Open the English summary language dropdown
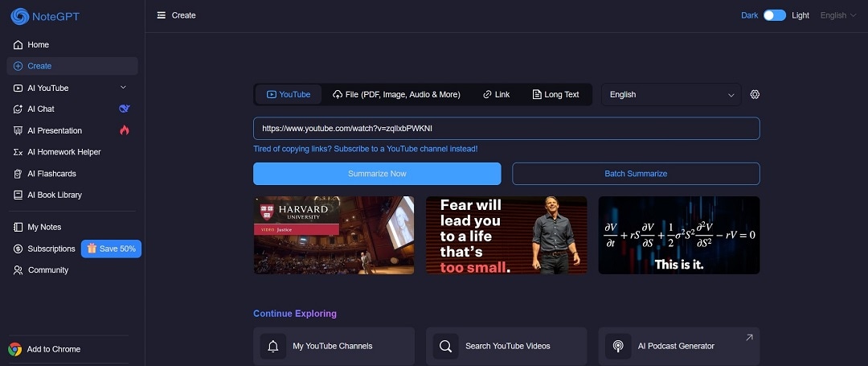 coord(671,95)
